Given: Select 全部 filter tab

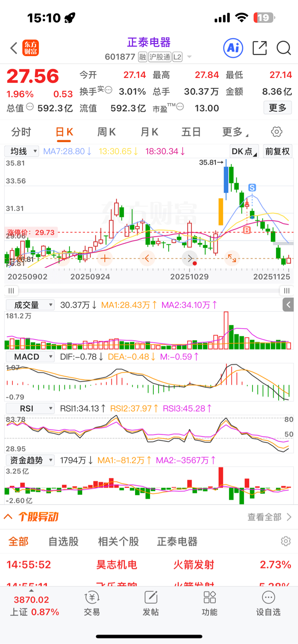Looking at the screenshot, I should (x=18, y=541).
